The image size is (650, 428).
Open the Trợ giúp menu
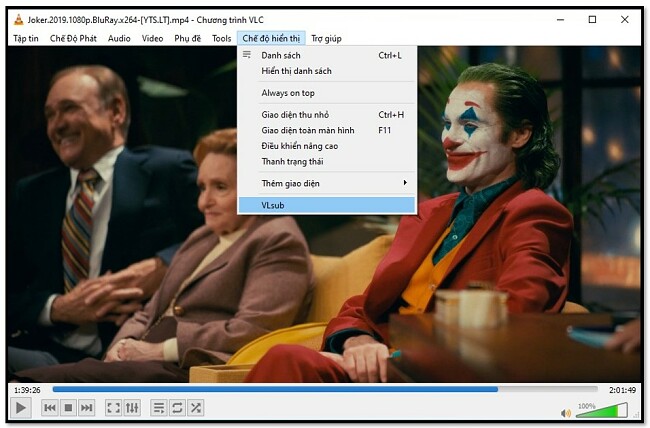point(327,39)
